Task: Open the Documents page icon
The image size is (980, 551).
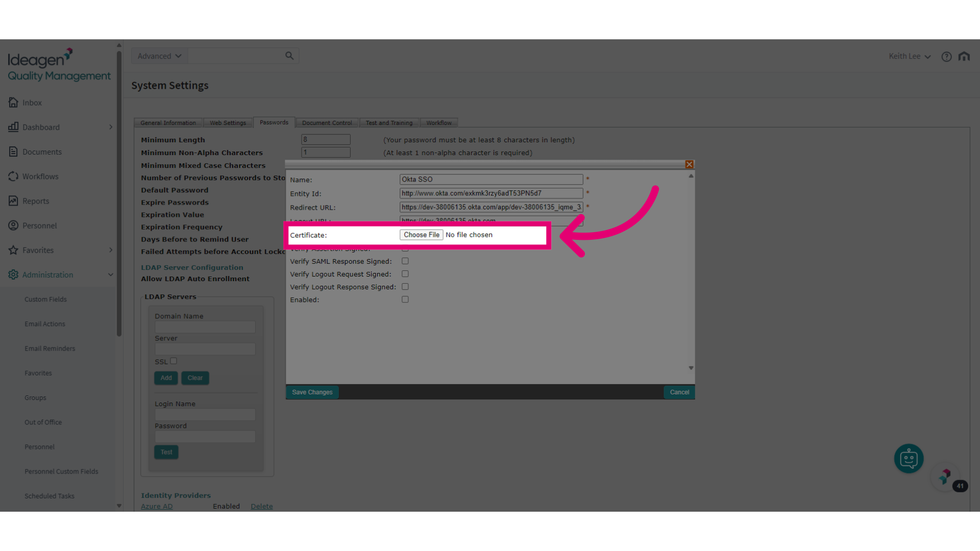Action: point(13,152)
